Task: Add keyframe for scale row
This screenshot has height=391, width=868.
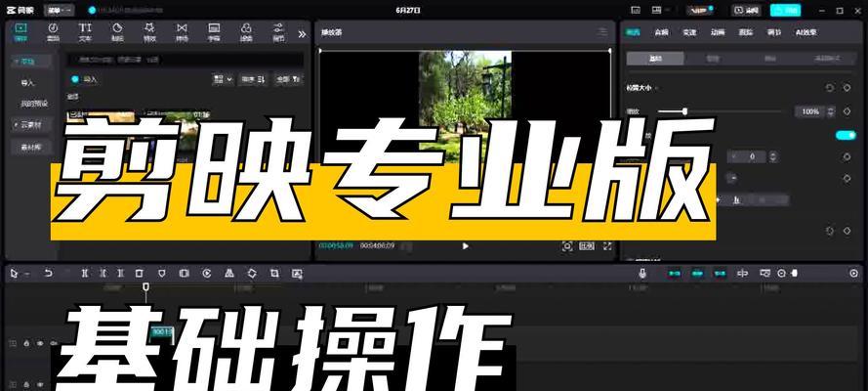Action: point(847,111)
